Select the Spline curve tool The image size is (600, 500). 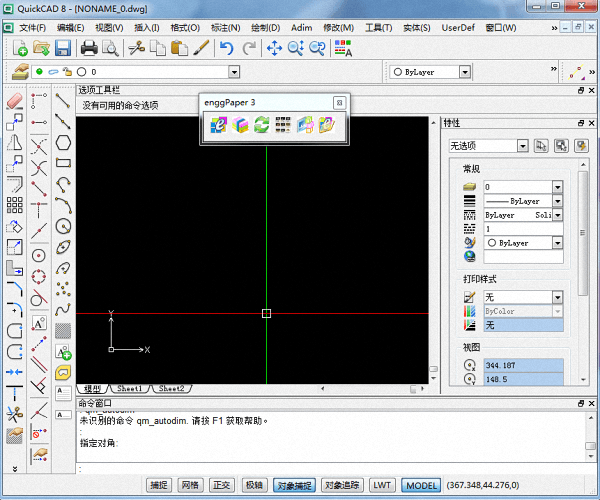pos(63,310)
